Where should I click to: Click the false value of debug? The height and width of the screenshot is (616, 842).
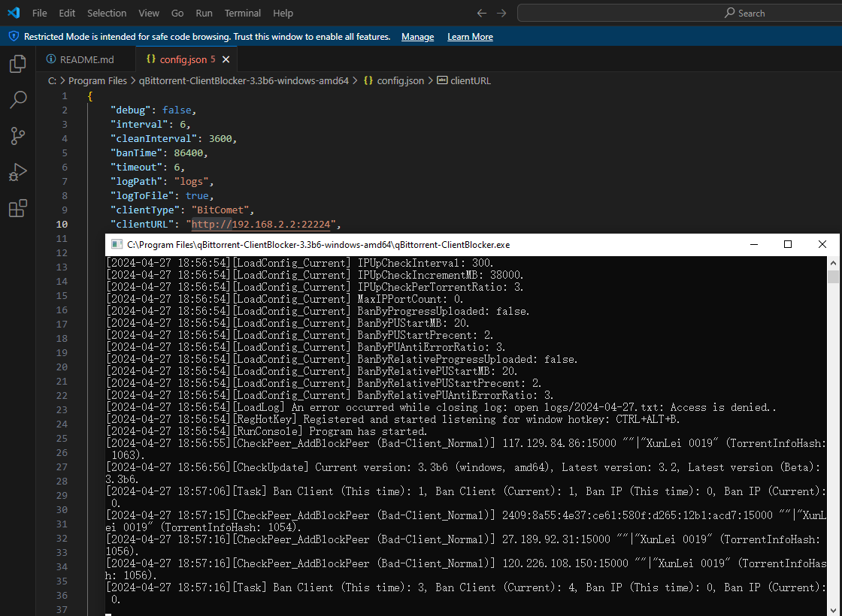click(x=177, y=110)
